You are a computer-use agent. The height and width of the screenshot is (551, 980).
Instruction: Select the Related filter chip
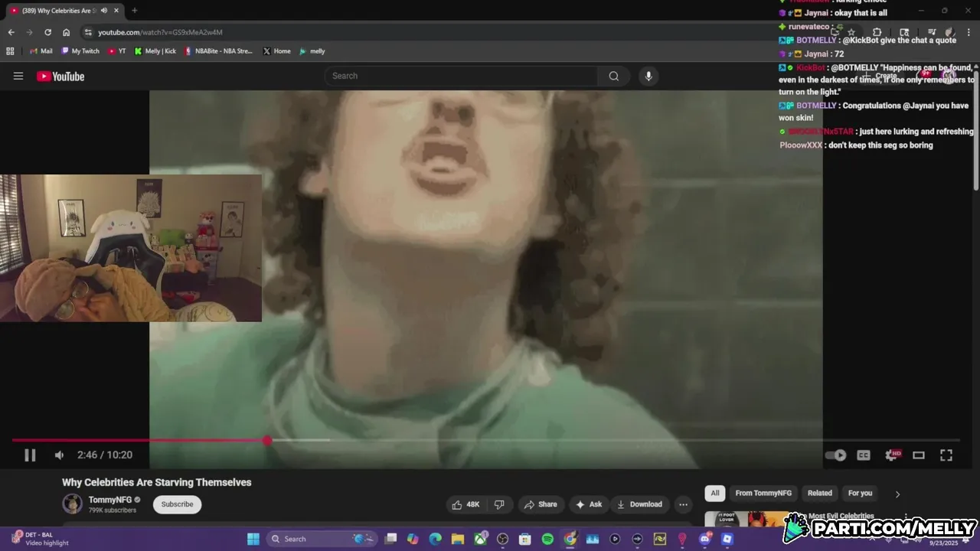(819, 493)
